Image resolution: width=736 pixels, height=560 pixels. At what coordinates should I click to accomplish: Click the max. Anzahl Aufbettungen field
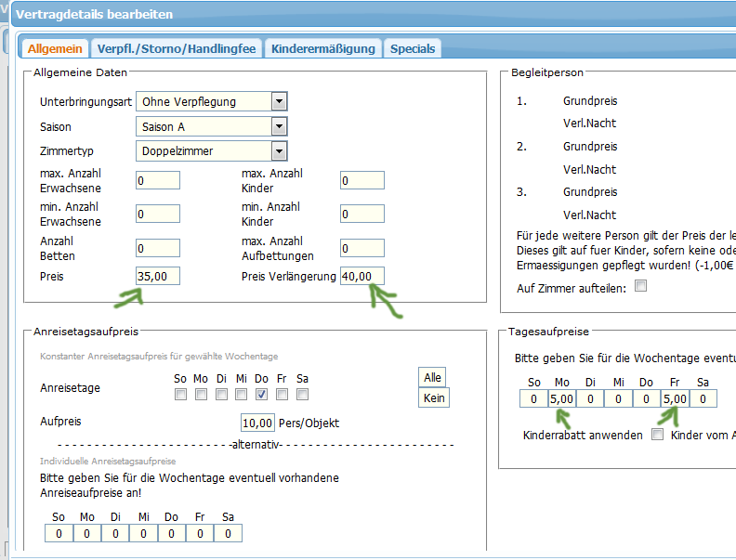click(362, 248)
